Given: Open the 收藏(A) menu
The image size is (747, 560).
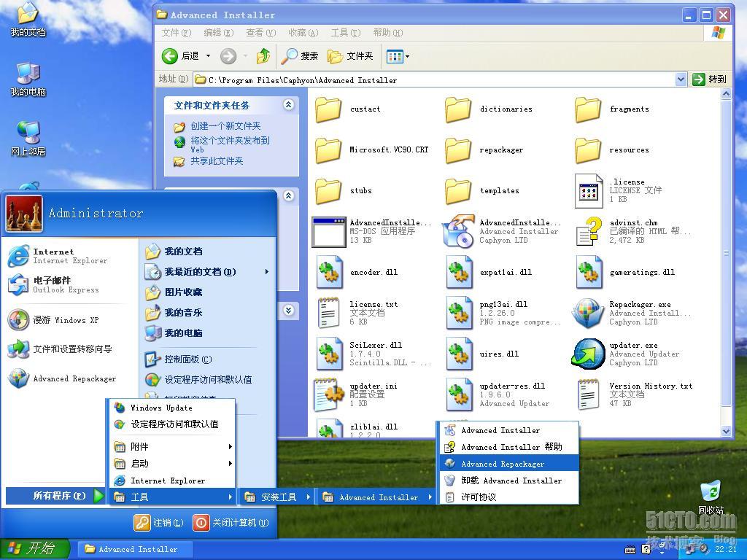Looking at the screenshot, I should coord(303,33).
